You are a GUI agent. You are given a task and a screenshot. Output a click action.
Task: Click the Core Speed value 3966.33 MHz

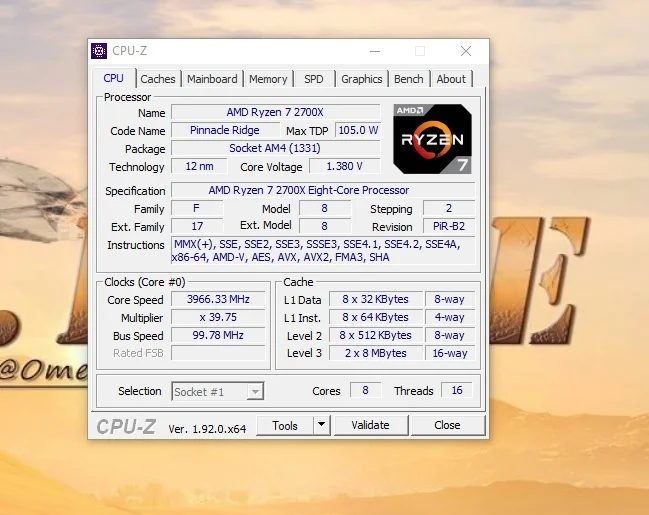pyautogui.click(x=218, y=299)
